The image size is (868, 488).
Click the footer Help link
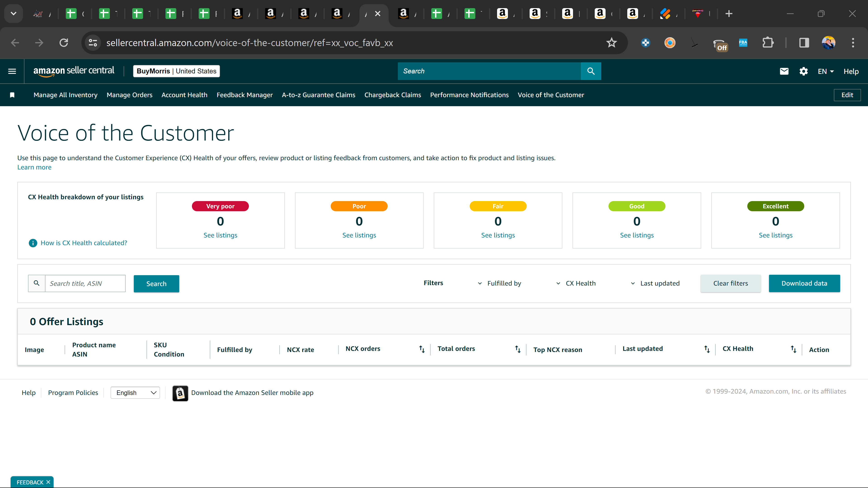[x=29, y=393]
